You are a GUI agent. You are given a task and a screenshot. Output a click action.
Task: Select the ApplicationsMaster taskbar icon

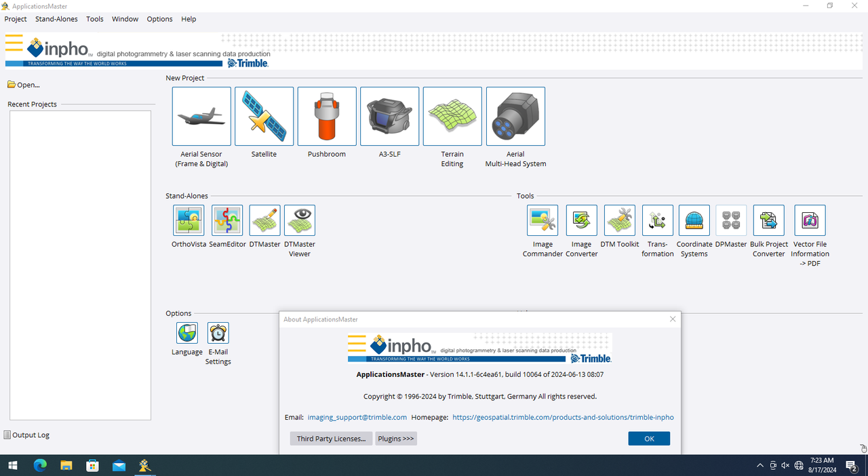pyautogui.click(x=144, y=465)
